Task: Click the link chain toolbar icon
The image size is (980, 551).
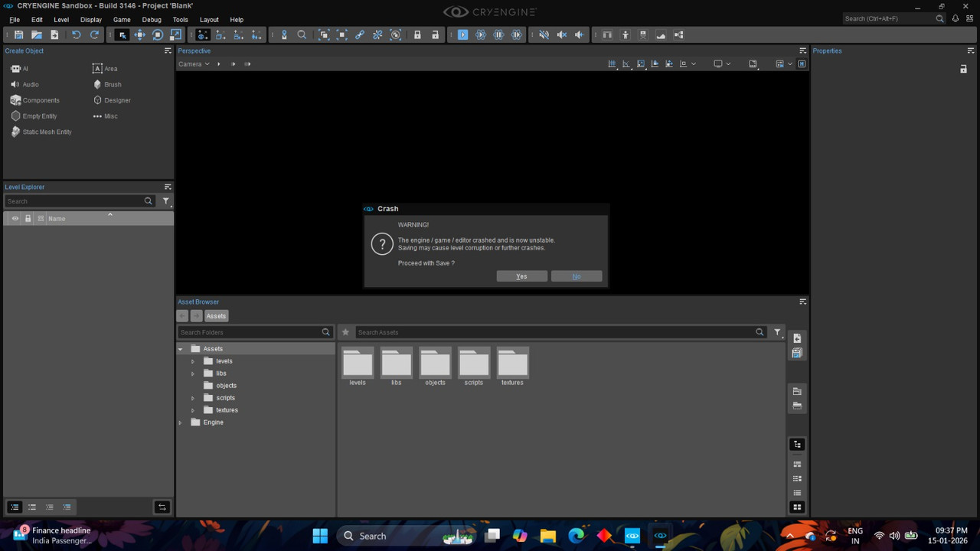Action: click(x=359, y=35)
